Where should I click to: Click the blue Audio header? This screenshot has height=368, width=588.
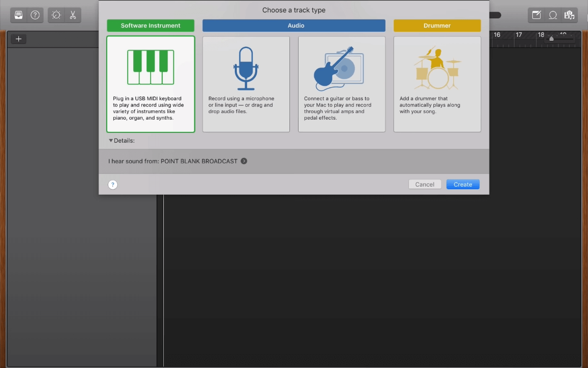pyautogui.click(x=294, y=26)
